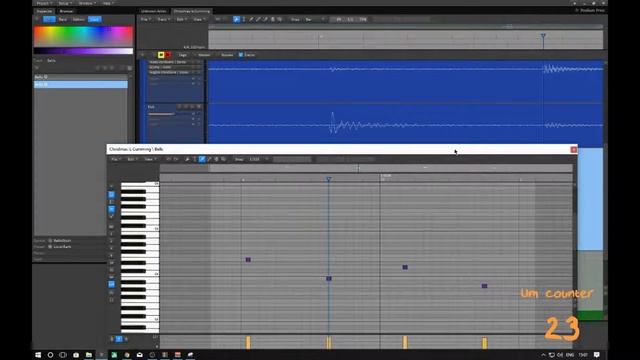Open the piano roll File menu

click(115, 159)
